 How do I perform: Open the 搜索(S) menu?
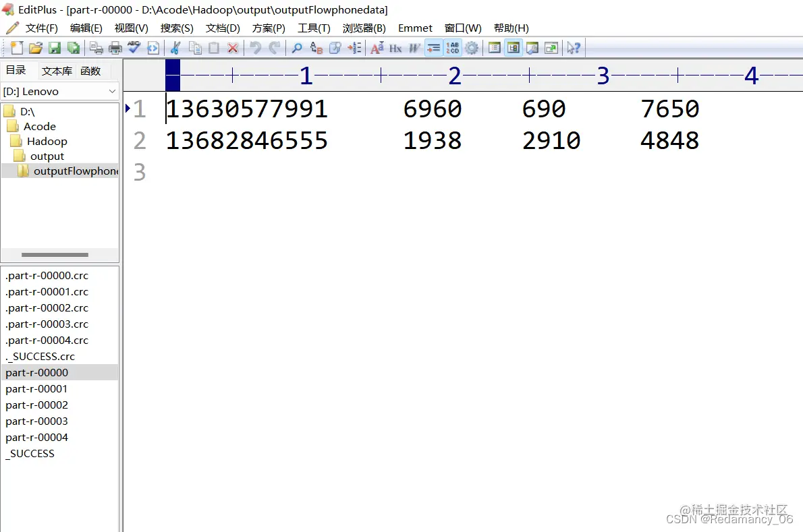tap(177, 28)
